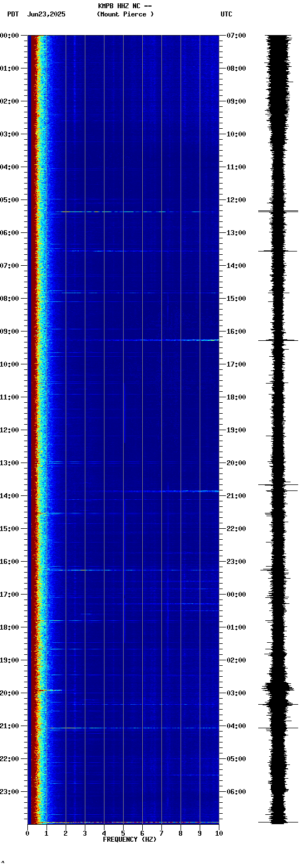Click the '8' frequency axis tick label
The image size is (302, 868).
tap(181, 833)
